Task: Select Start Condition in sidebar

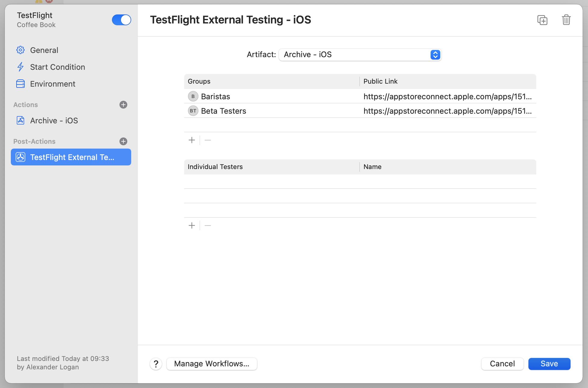Action: 57,67
